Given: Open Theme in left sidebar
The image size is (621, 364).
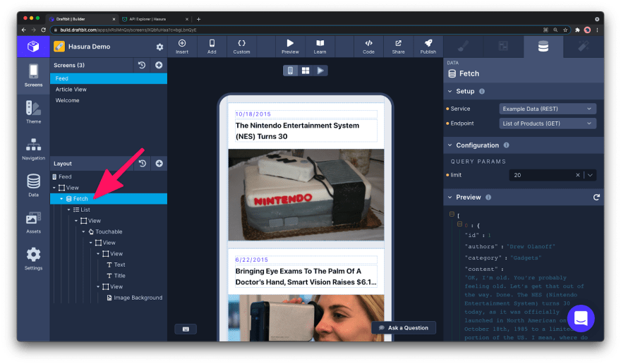Looking at the screenshot, I should 33,112.
